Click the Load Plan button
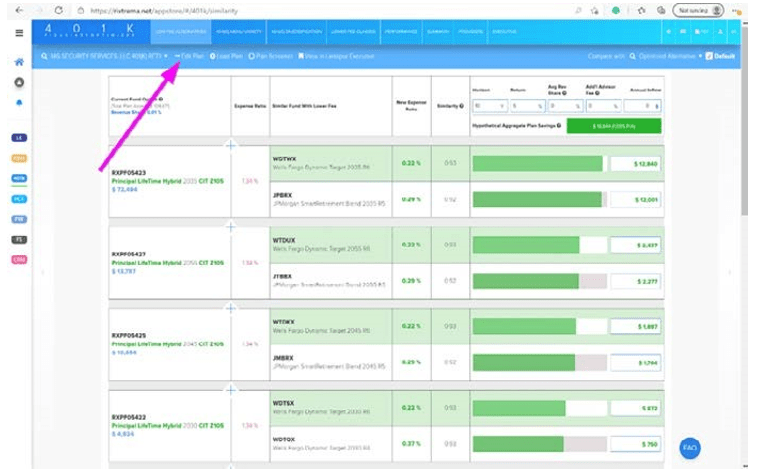Screen dimensions: 757x476 pos(226,56)
